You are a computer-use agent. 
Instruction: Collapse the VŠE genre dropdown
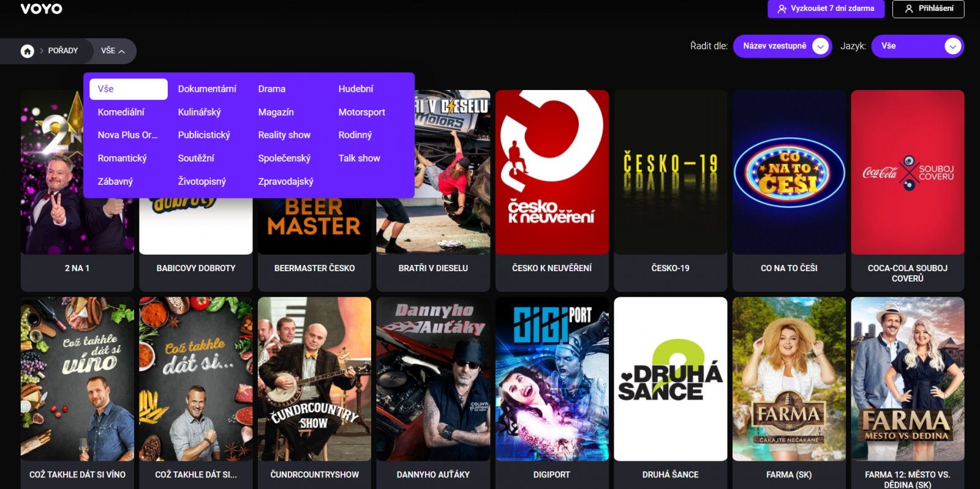[113, 51]
